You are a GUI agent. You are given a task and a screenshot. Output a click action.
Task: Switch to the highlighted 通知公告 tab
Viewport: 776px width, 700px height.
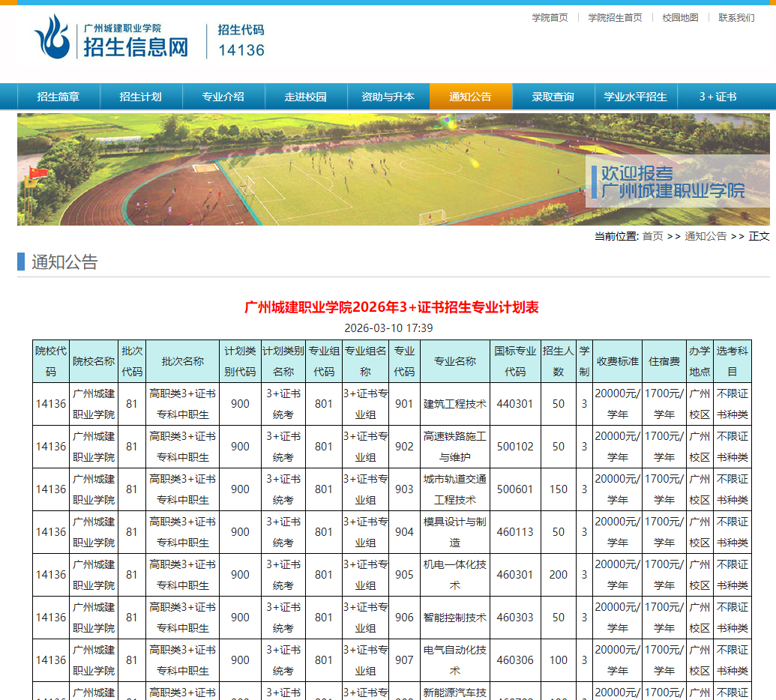coord(471,97)
